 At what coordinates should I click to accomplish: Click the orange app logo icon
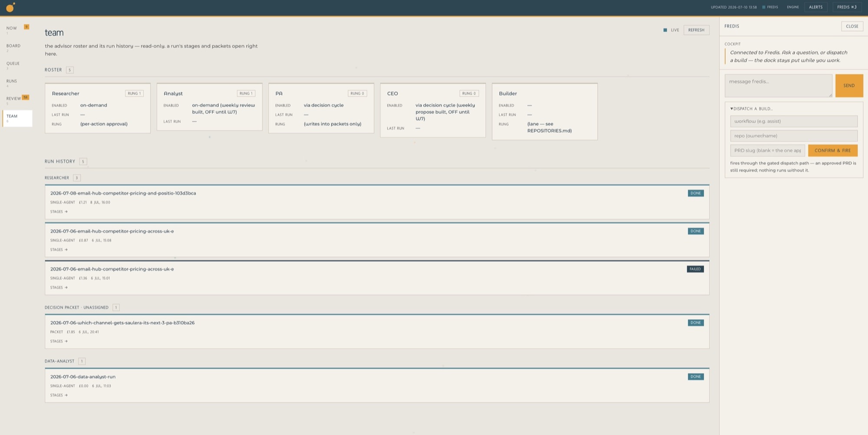pyautogui.click(x=10, y=7)
